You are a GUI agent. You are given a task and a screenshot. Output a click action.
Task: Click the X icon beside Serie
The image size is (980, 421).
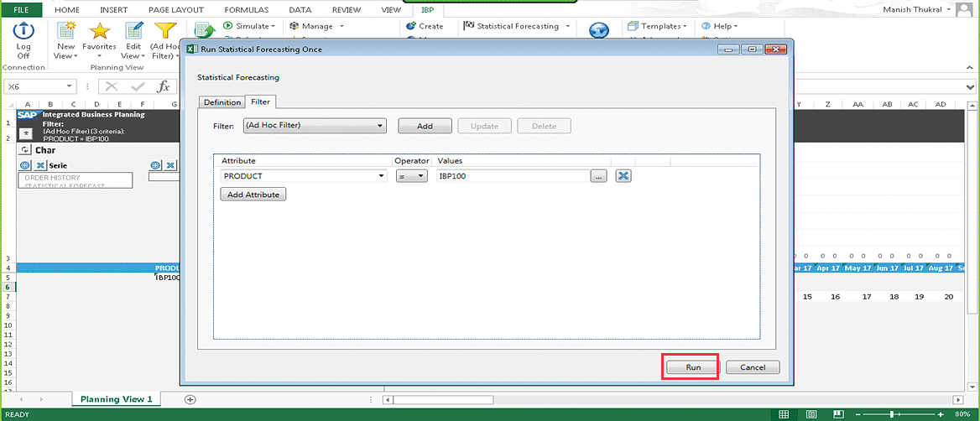coord(40,165)
